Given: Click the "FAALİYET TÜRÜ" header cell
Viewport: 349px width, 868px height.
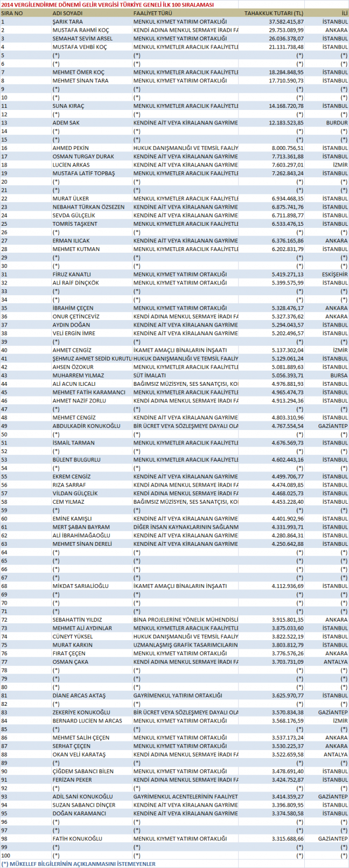Looking at the screenshot, I should click(153, 13).
